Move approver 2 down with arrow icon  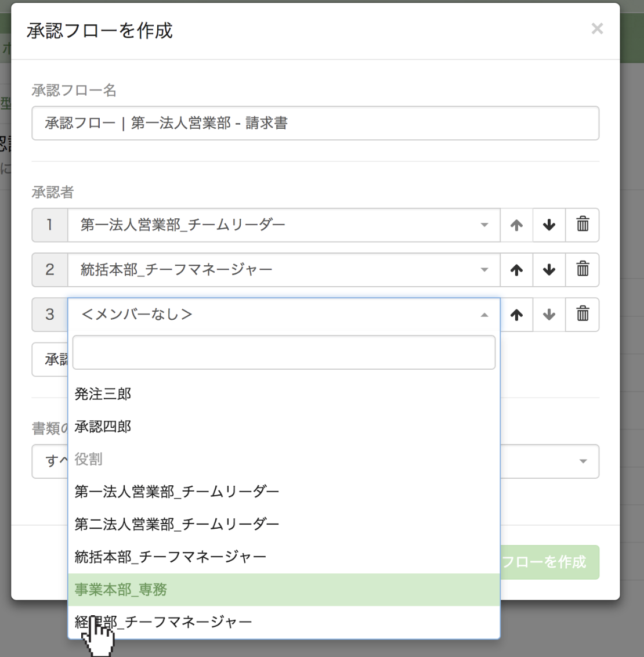click(549, 270)
